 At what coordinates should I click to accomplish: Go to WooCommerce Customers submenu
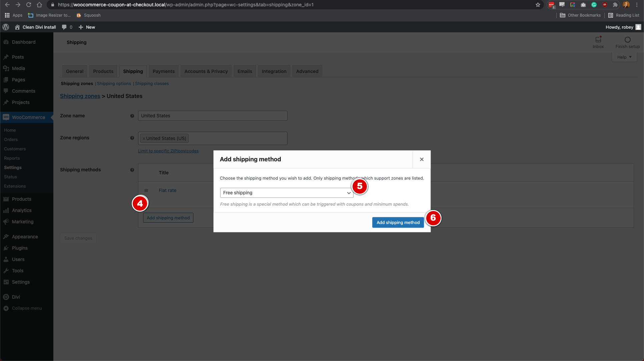[x=15, y=149]
